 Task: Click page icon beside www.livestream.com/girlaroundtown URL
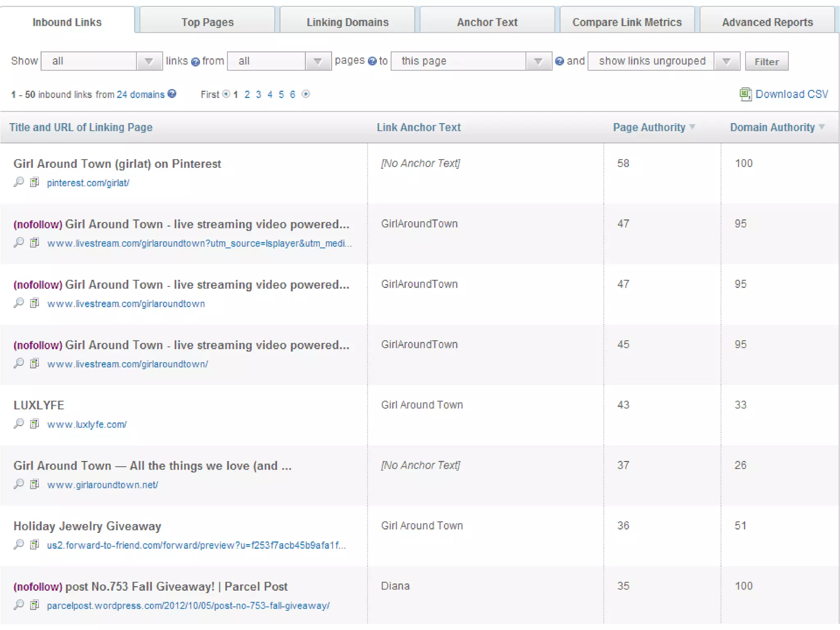pyautogui.click(x=35, y=303)
